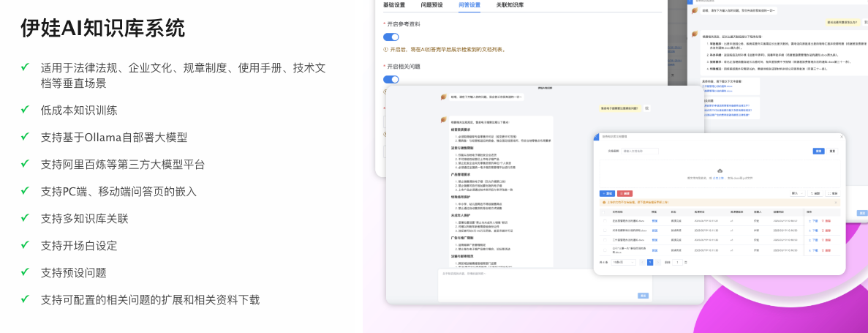Toggle the 开启相关问题 switch

tap(390, 79)
